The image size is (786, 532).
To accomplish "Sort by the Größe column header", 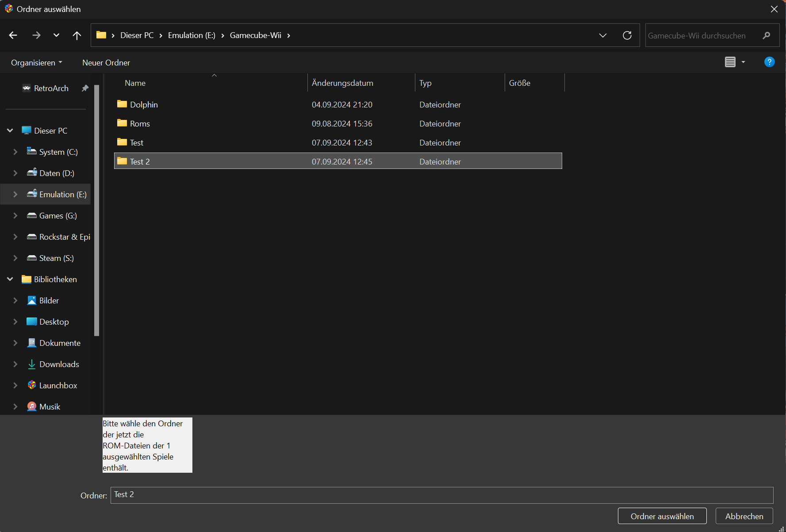I will (x=520, y=83).
